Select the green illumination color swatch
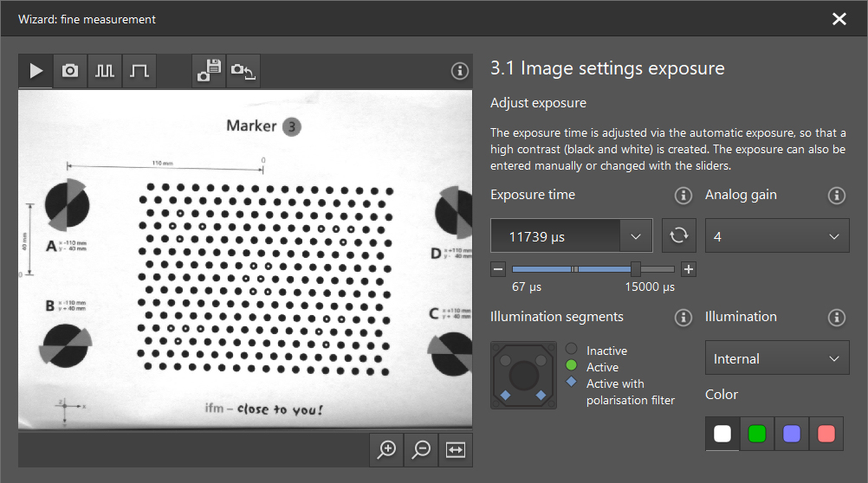The image size is (868, 483). (x=757, y=434)
